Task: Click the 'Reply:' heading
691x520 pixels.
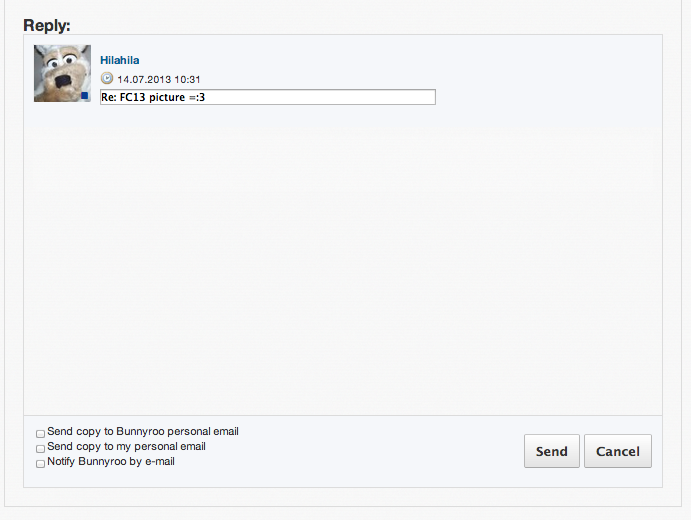Action: click(46, 25)
